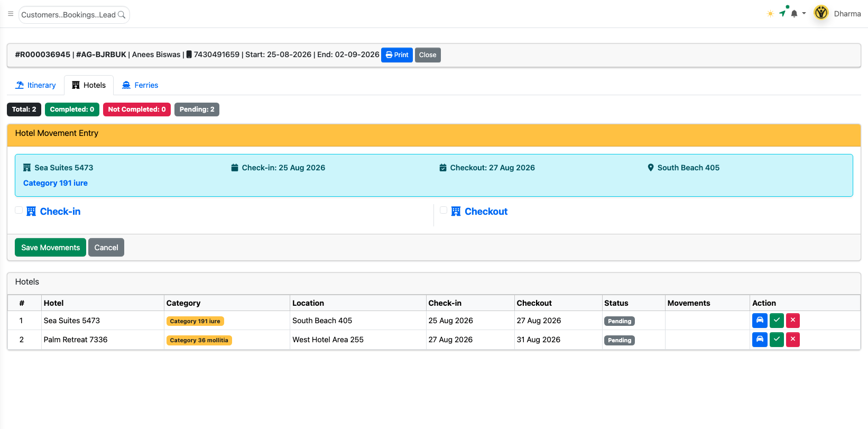Switch to the Itinerary tab
Viewport: 868px width, 429px height.
(35, 85)
